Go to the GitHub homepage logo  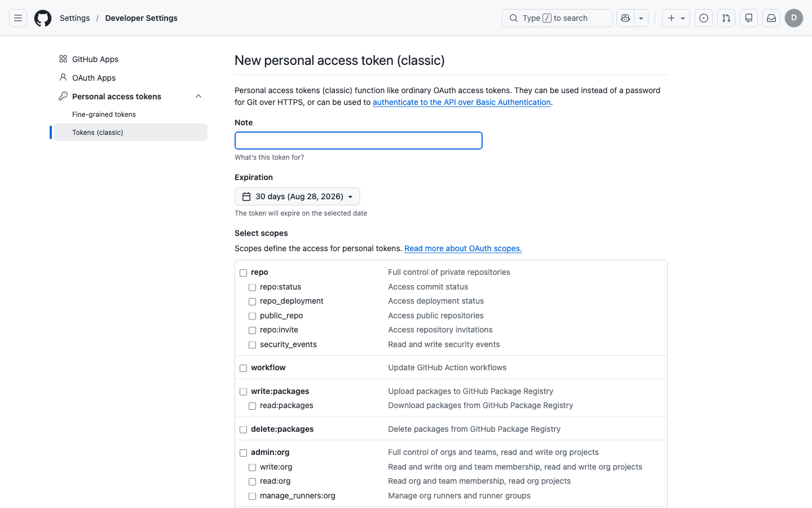click(43, 18)
